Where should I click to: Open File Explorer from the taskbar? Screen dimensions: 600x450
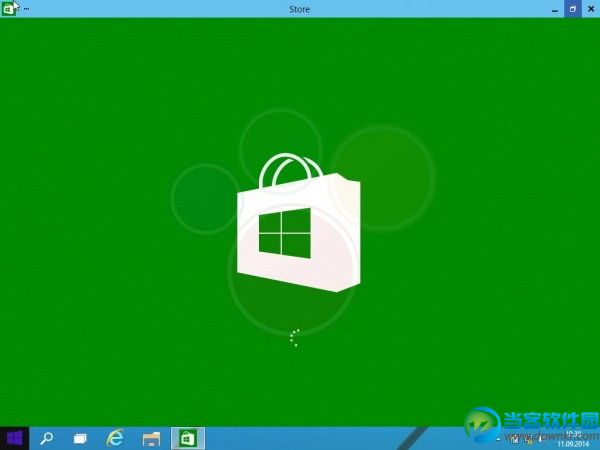pyautogui.click(x=152, y=439)
